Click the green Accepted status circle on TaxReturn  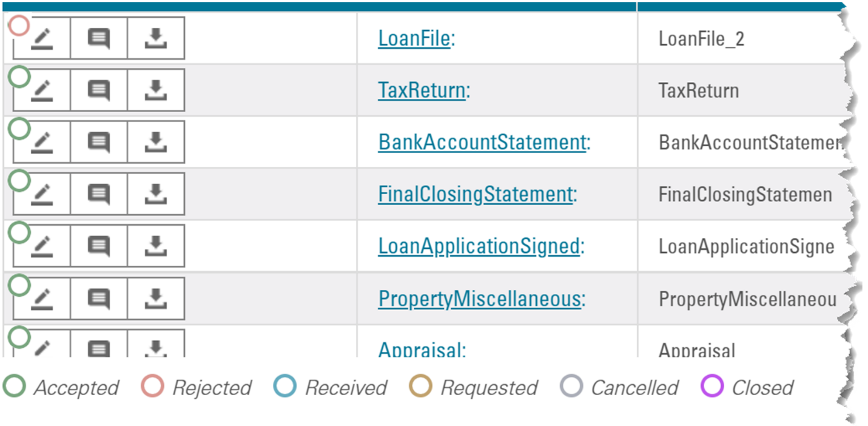tap(19, 77)
